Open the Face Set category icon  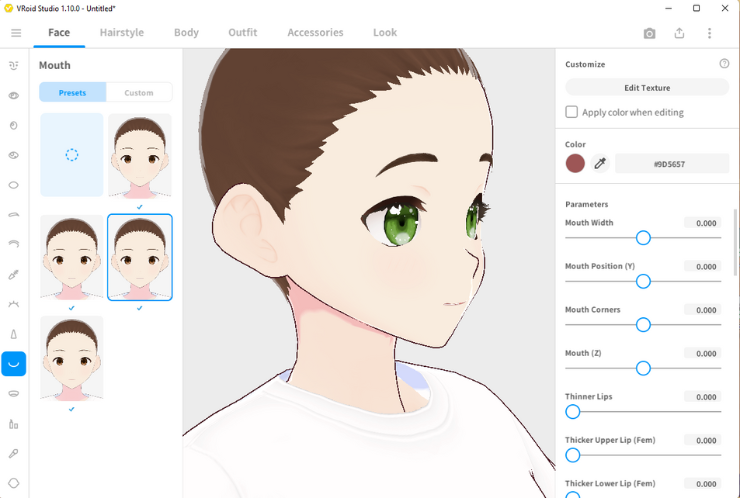(14, 66)
